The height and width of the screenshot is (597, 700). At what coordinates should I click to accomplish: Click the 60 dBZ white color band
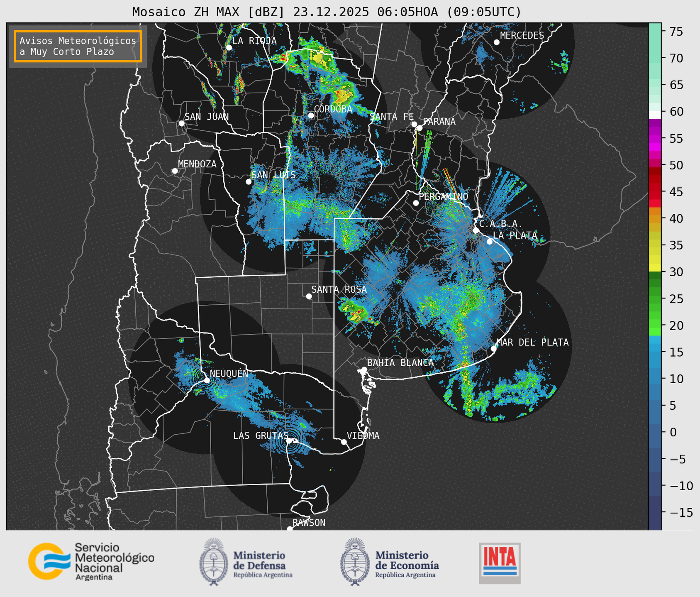point(655,115)
